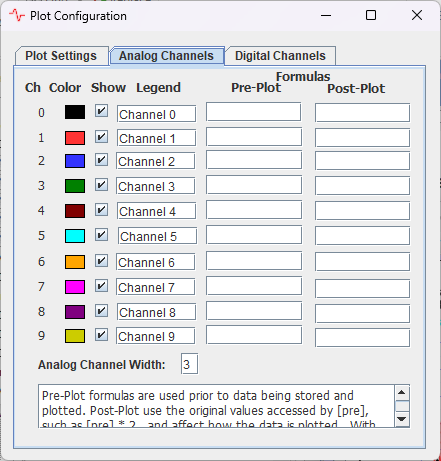Click the Post-Plot formula field for channel 0
Screen dimensions: 441x461
362,113
